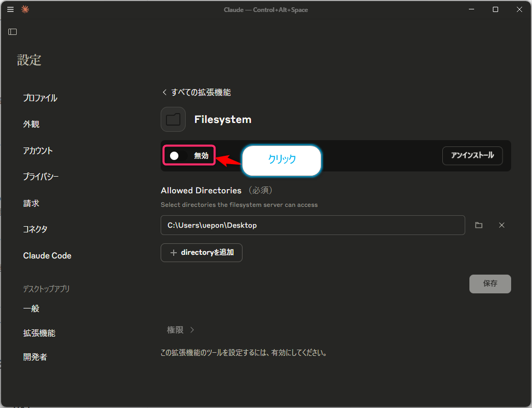This screenshot has height=408, width=532.
Task: Click the デスクトップアプリ section label
Action: click(x=46, y=289)
